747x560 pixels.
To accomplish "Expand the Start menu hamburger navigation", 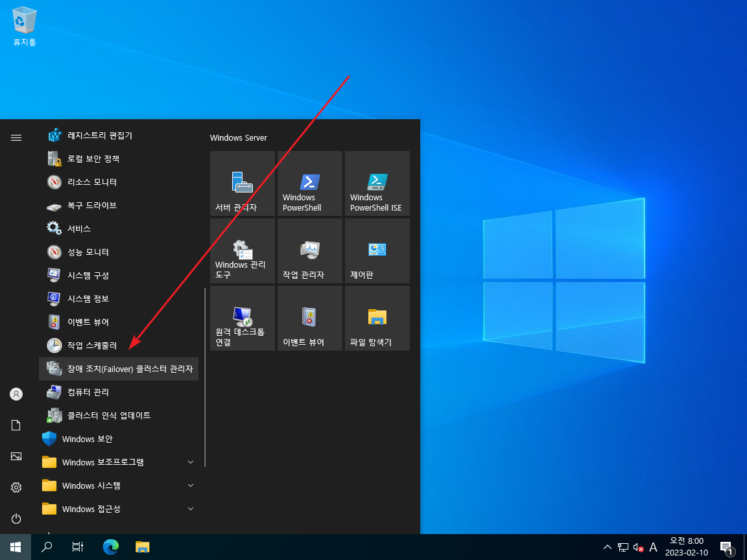I will tap(16, 137).
